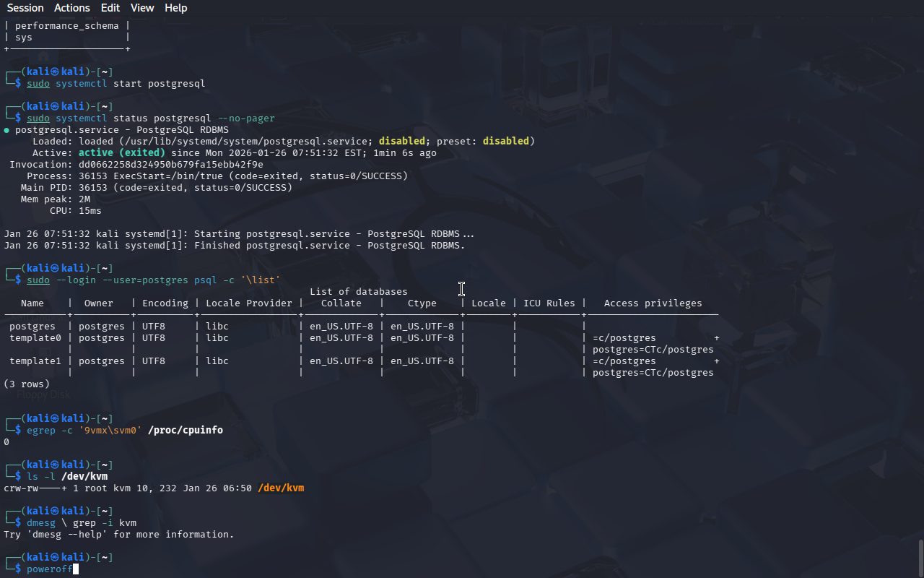Open the Edit menu

click(110, 8)
